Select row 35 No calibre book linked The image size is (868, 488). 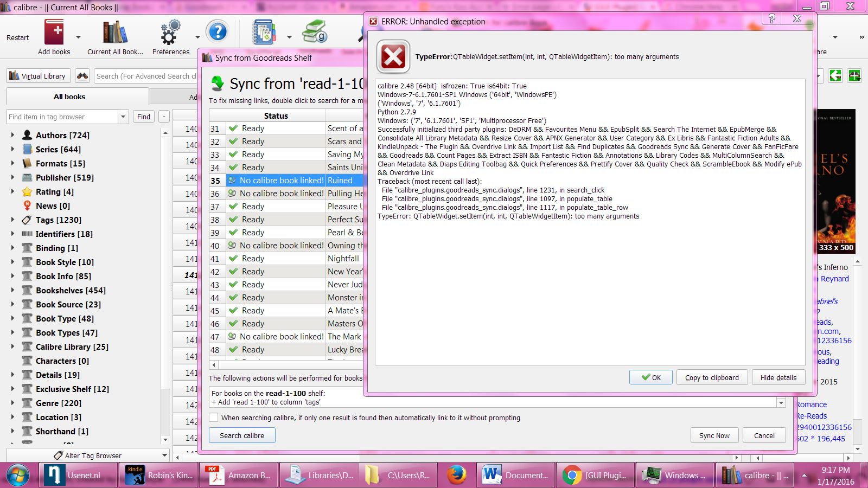(276, 181)
